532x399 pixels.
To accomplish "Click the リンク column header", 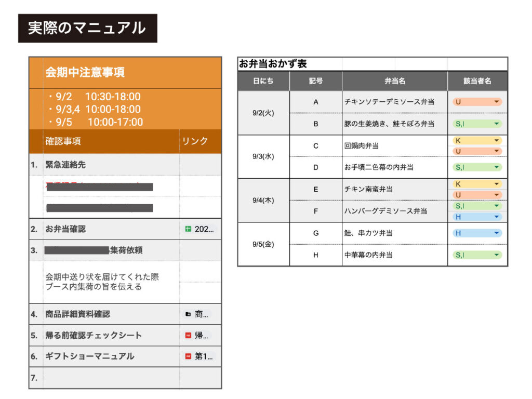I will tap(195, 141).
